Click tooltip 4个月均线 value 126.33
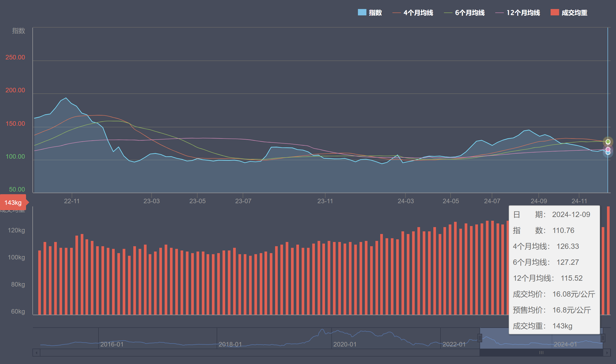Image resolution: width=616 pixels, height=364 pixels. click(568, 246)
